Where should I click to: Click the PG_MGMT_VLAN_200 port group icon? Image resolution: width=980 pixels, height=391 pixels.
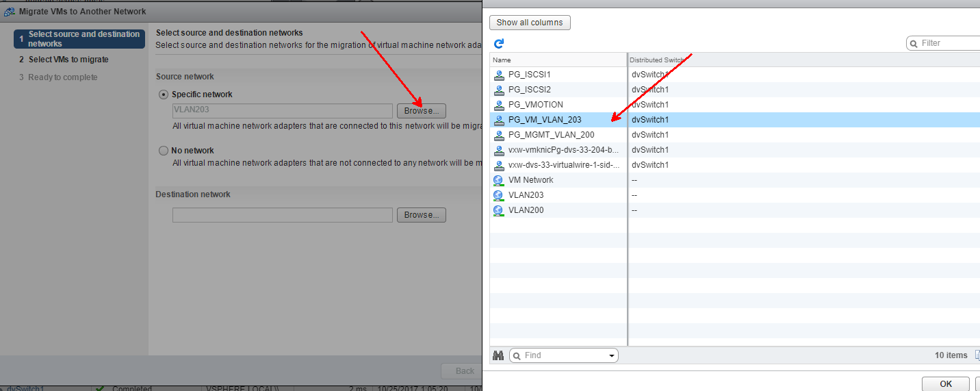tap(499, 135)
